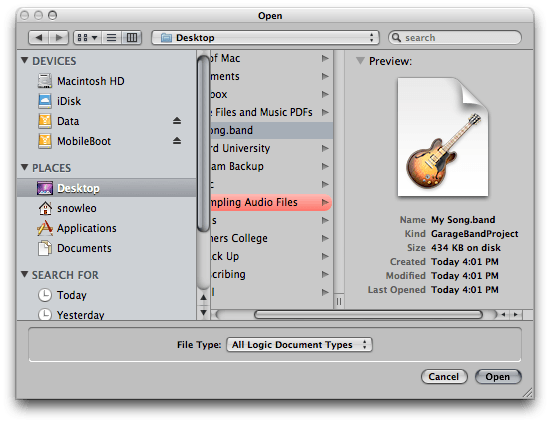Select 'mpling Audio Files' red folder
Image resolution: width=550 pixels, height=423 pixels.
271,202
